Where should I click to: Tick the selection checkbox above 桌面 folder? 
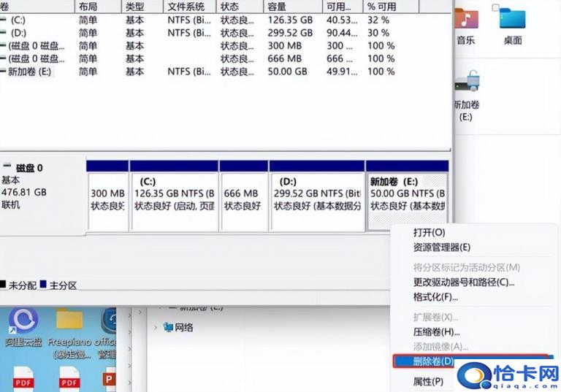[x=495, y=7]
